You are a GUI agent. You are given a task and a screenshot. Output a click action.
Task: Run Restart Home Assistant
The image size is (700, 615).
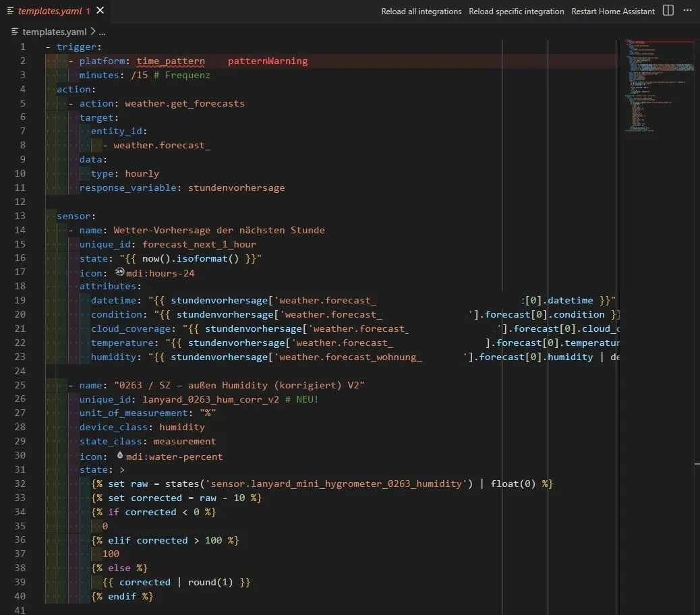tap(612, 11)
